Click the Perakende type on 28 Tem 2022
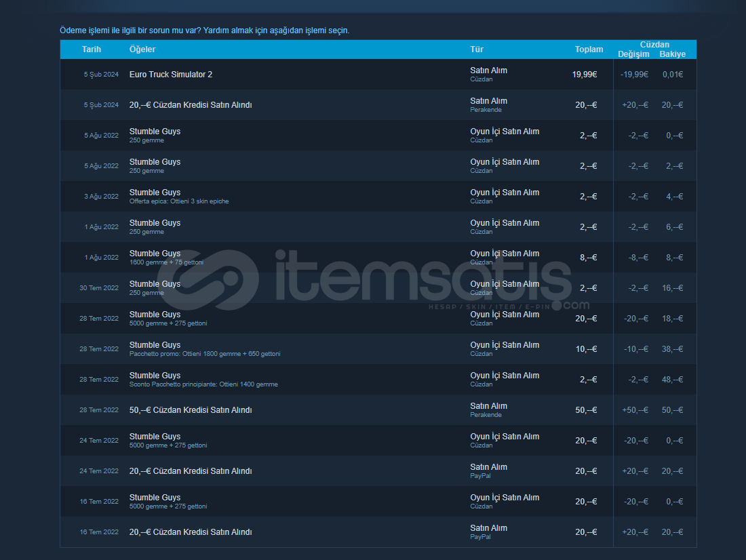The height and width of the screenshot is (560, 746). 486,415
